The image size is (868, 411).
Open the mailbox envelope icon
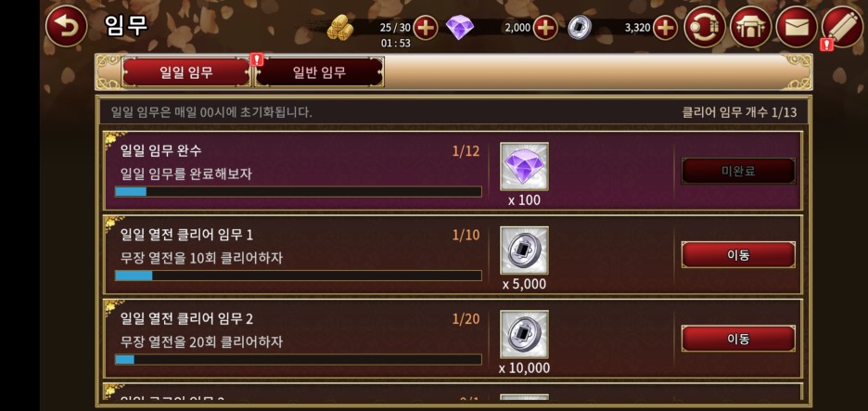(x=797, y=27)
